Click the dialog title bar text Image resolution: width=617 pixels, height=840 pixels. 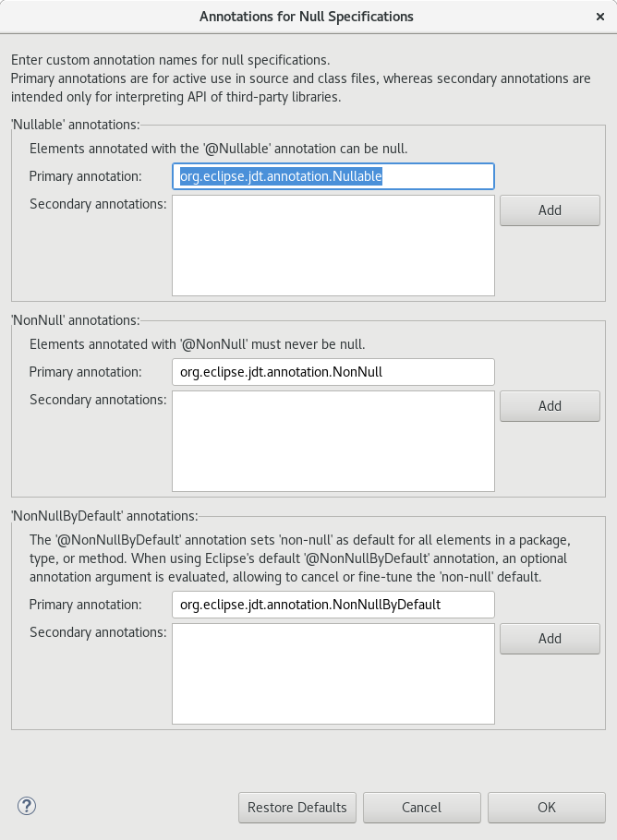[x=305, y=16]
